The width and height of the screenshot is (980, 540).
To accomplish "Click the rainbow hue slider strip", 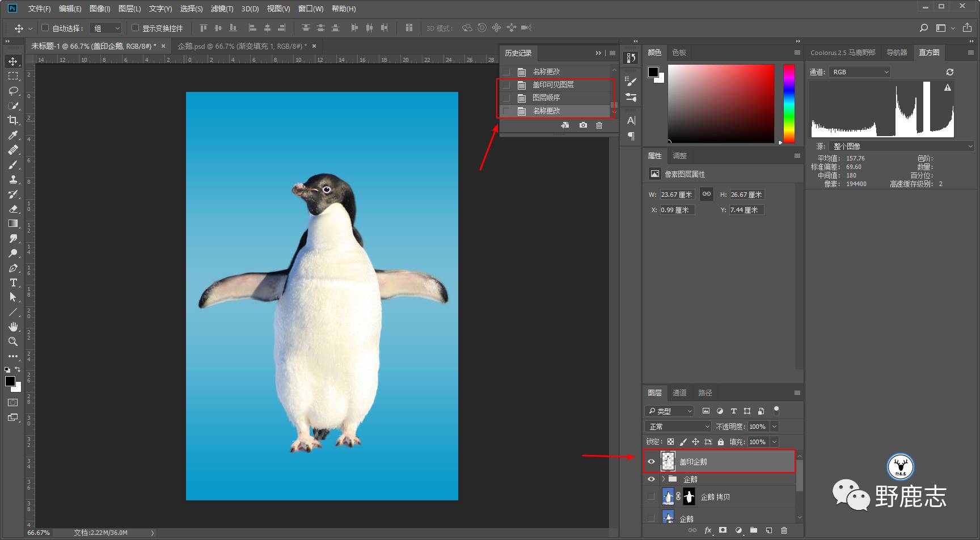I will pos(789,103).
